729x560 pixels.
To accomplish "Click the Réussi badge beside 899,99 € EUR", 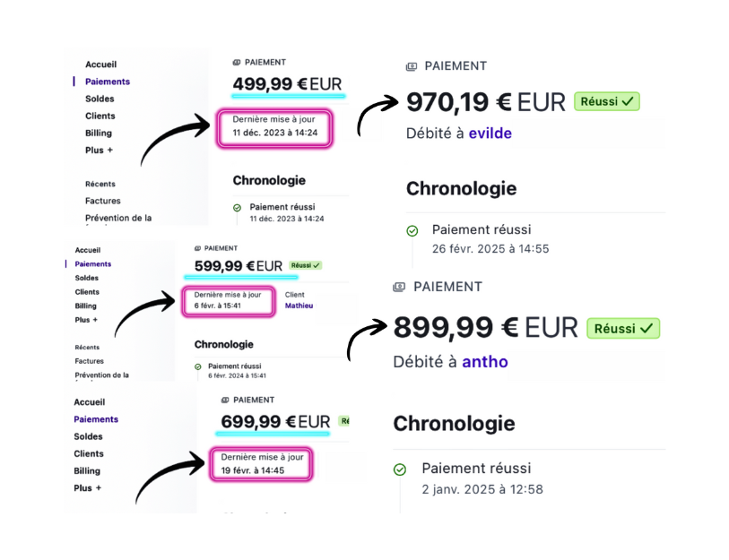I will 623,328.
